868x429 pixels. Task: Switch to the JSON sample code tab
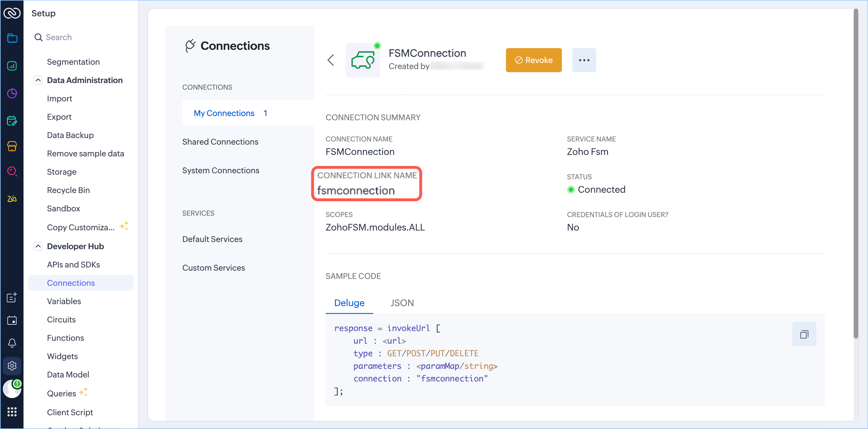click(402, 303)
